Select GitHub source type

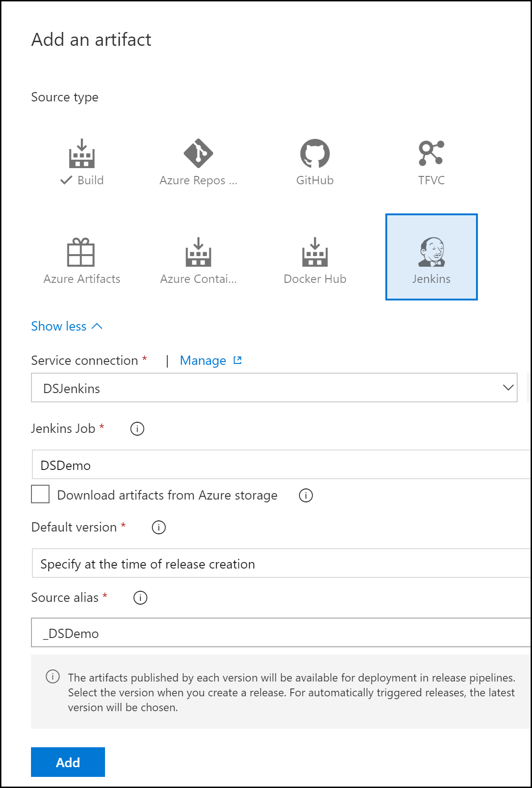coord(315,162)
